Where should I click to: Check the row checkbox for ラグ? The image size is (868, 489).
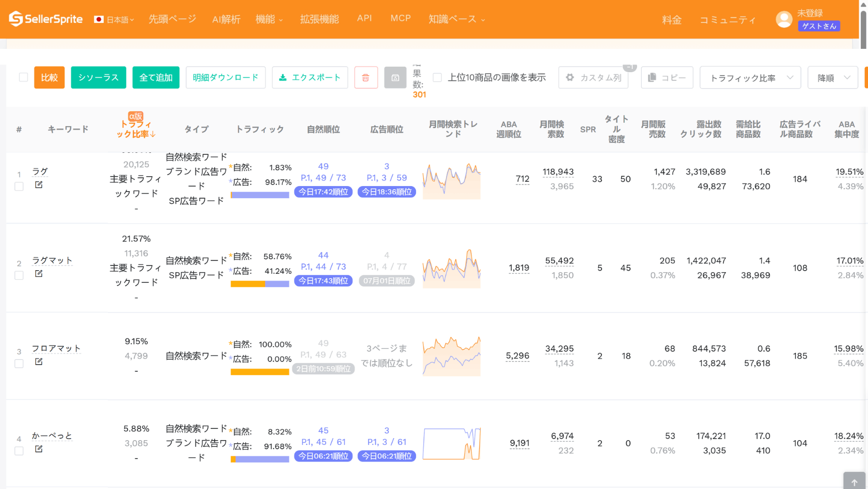coord(19,187)
